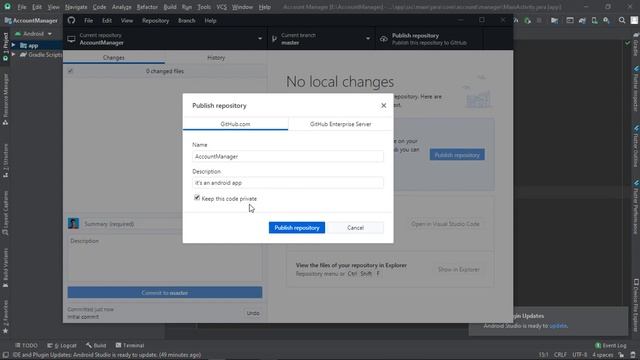The width and height of the screenshot is (640, 360).
Task: Switch to the GitHub.com tab
Action: point(236,124)
